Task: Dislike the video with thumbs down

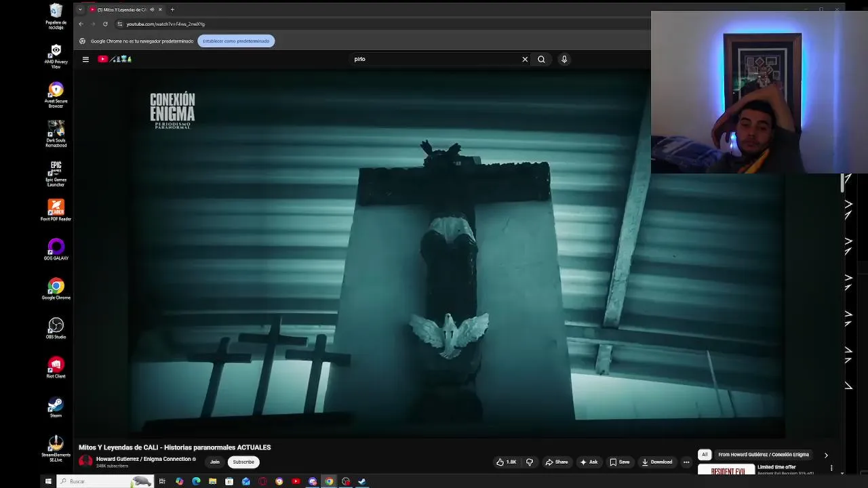Action: (530, 462)
